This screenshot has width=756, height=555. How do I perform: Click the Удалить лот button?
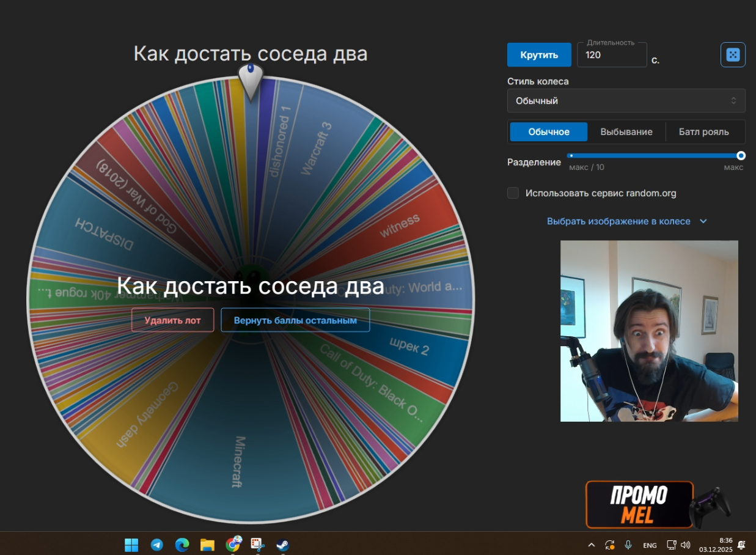(x=172, y=320)
